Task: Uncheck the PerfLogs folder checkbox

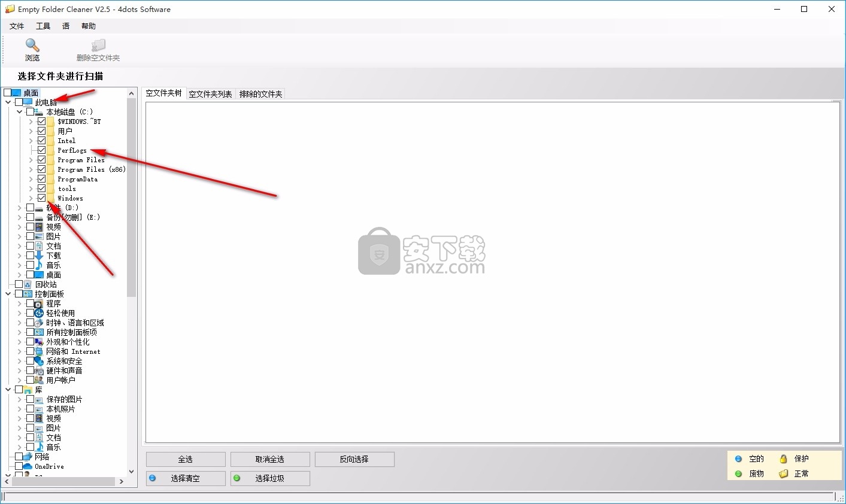Action: pos(41,150)
